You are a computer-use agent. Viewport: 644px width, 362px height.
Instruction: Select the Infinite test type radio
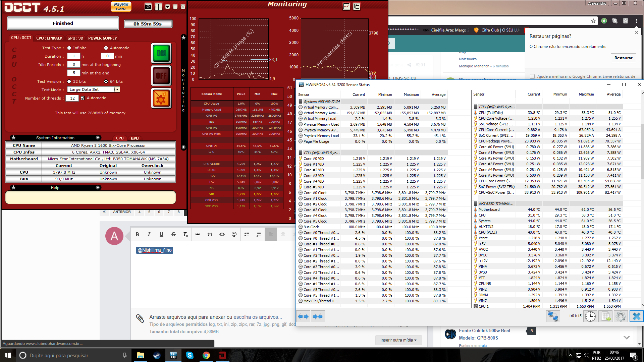coord(69,48)
